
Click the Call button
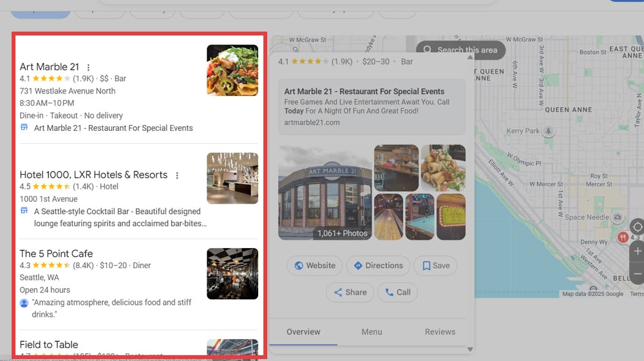[397, 292]
